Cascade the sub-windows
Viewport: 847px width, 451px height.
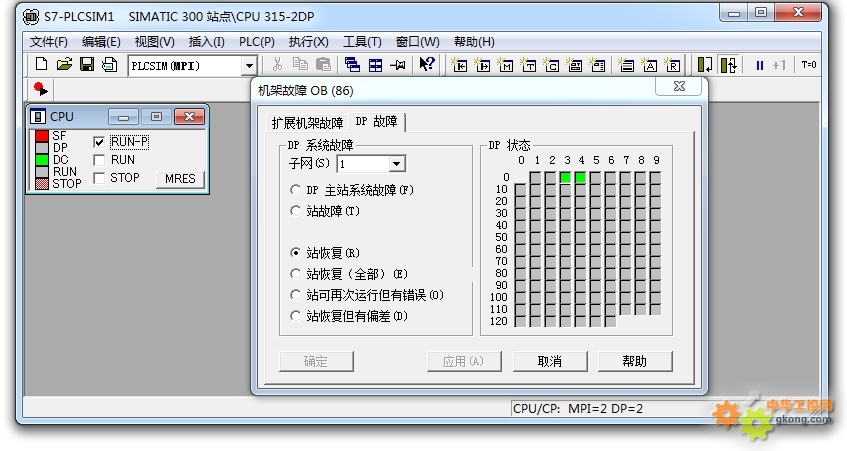click(x=352, y=65)
